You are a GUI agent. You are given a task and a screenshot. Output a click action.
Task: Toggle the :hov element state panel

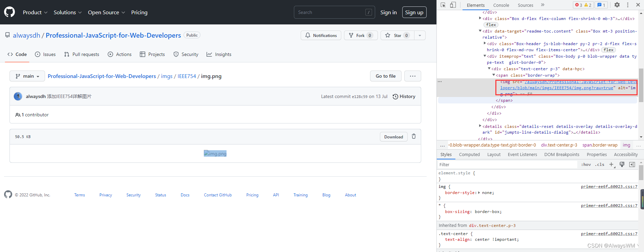click(586, 164)
